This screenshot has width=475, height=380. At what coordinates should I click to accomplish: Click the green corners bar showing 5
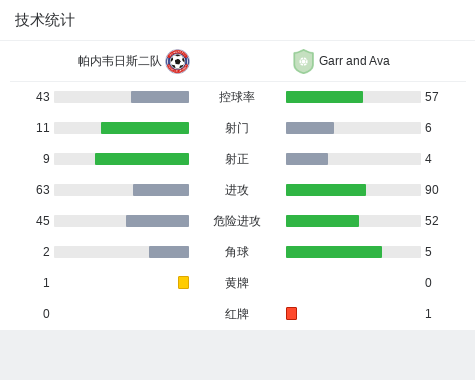tap(334, 252)
